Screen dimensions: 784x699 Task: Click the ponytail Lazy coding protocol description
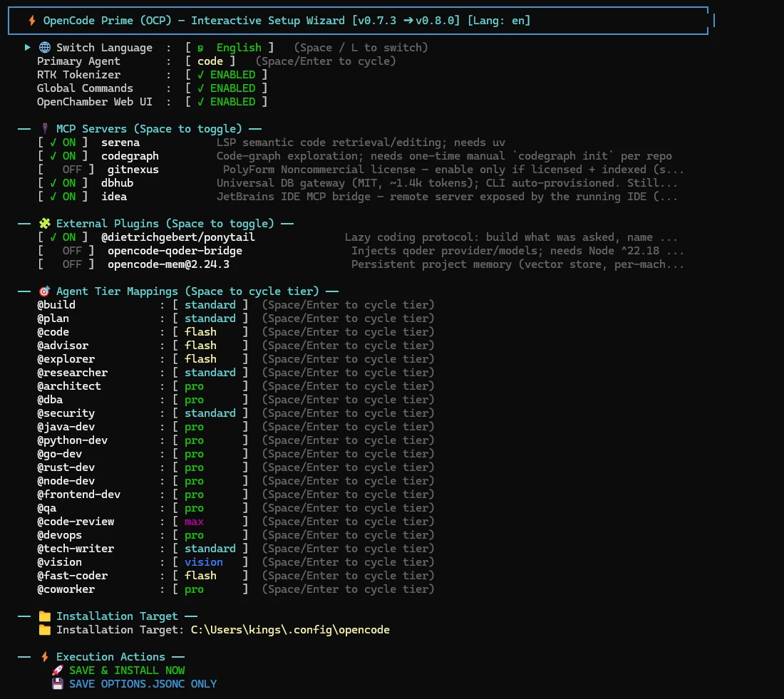pyautogui.click(x=511, y=237)
